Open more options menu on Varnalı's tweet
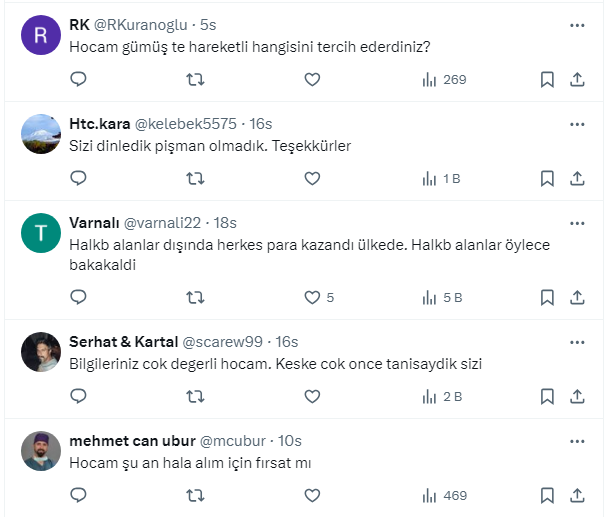Viewport: 613px width, 517px height. [x=577, y=222]
